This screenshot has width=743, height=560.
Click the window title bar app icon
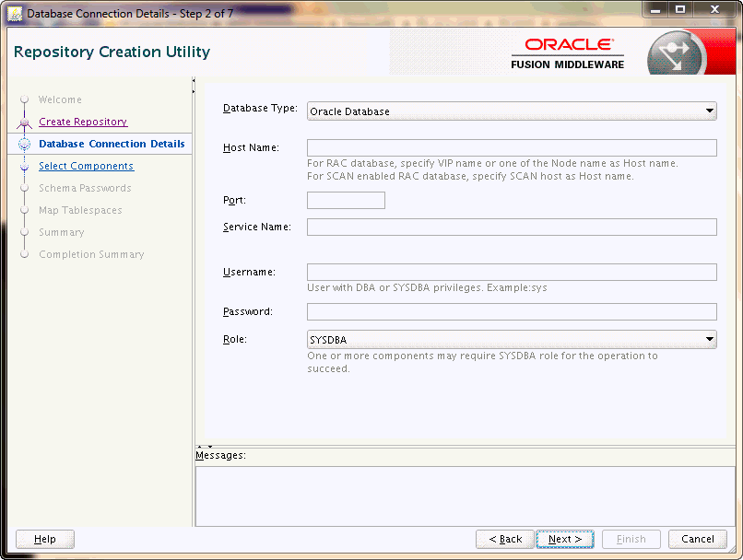point(15,14)
